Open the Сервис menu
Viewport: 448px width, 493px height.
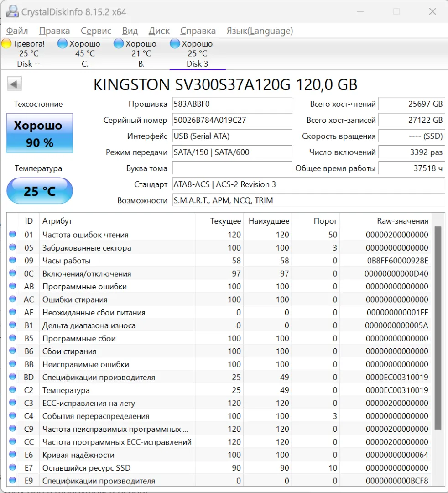click(96, 31)
